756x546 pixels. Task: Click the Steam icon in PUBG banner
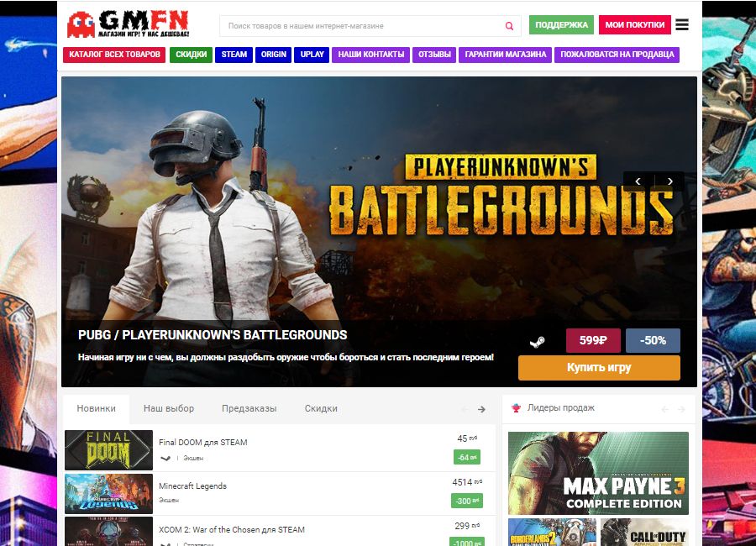[x=537, y=342]
